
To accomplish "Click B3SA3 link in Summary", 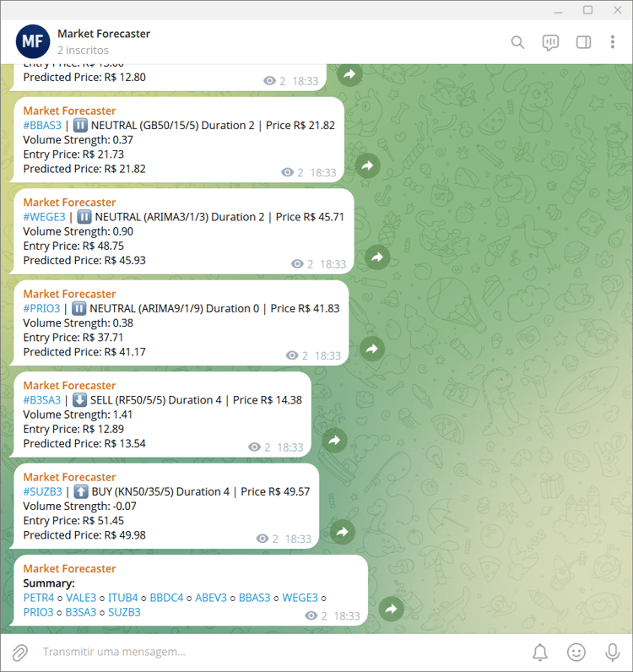I will pos(80,612).
